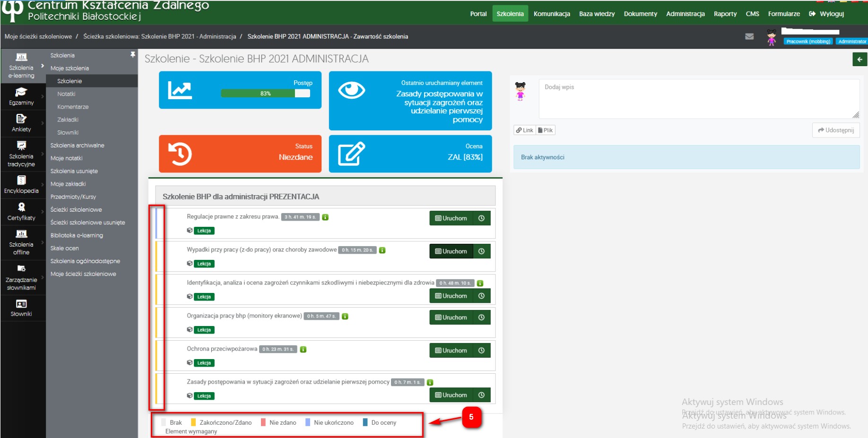Image resolution: width=868 pixels, height=438 pixels.
Task: Click the 83% progress bar
Action: tap(265, 94)
